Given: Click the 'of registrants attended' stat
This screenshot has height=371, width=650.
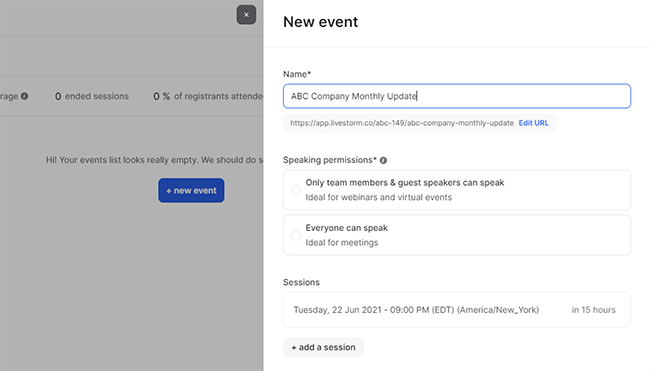Looking at the screenshot, I should pyautogui.click(x=208, y=96).
